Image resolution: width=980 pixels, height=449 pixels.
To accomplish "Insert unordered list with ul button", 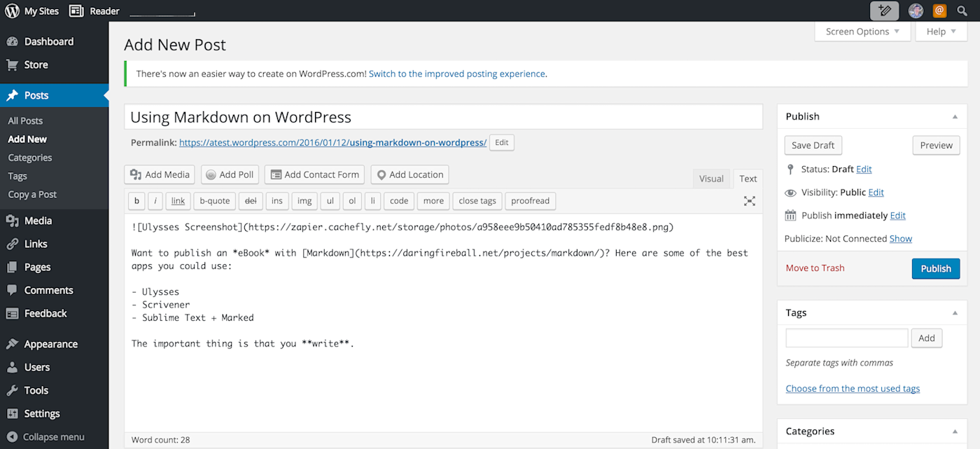I will [x=330, y=200].
